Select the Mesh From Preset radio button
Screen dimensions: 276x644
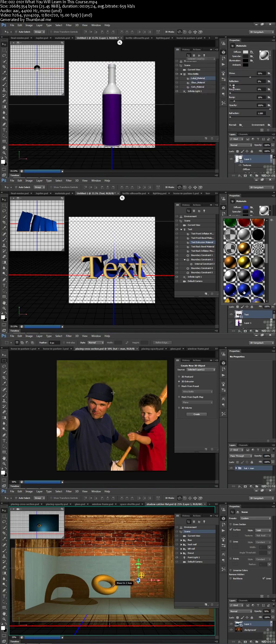tap(179, 386)
